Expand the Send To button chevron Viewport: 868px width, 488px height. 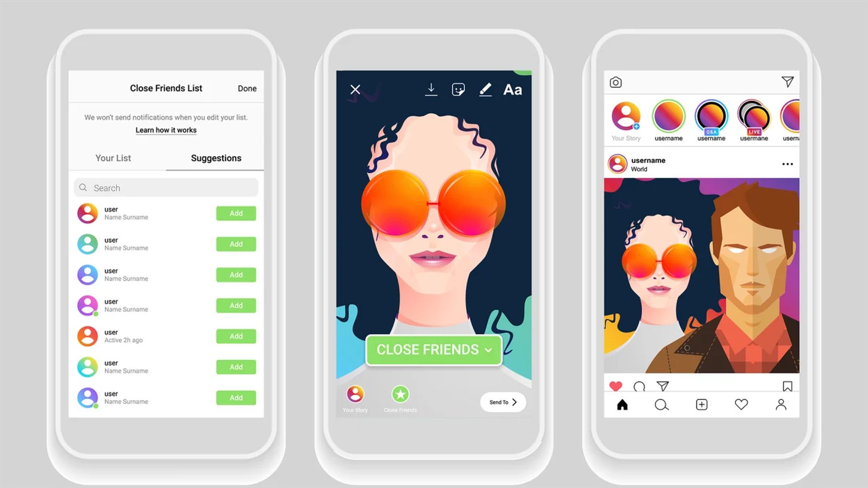coord(514,402)
